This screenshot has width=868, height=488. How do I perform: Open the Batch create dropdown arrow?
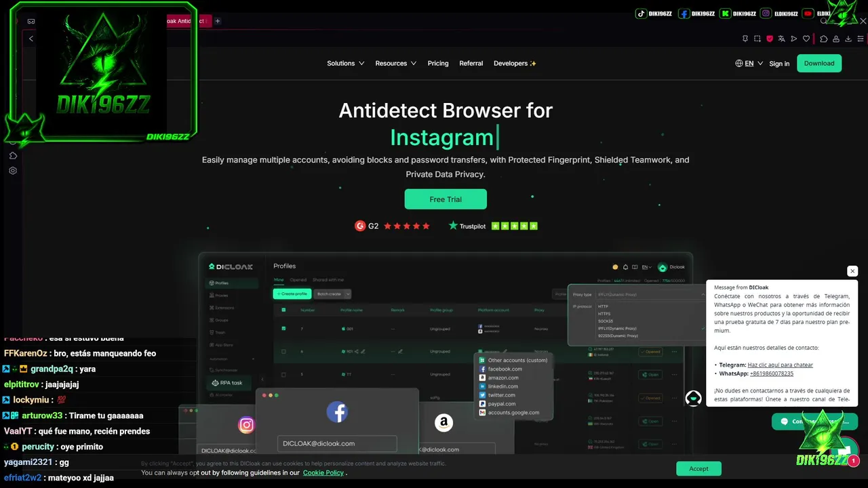click(348, 294)
